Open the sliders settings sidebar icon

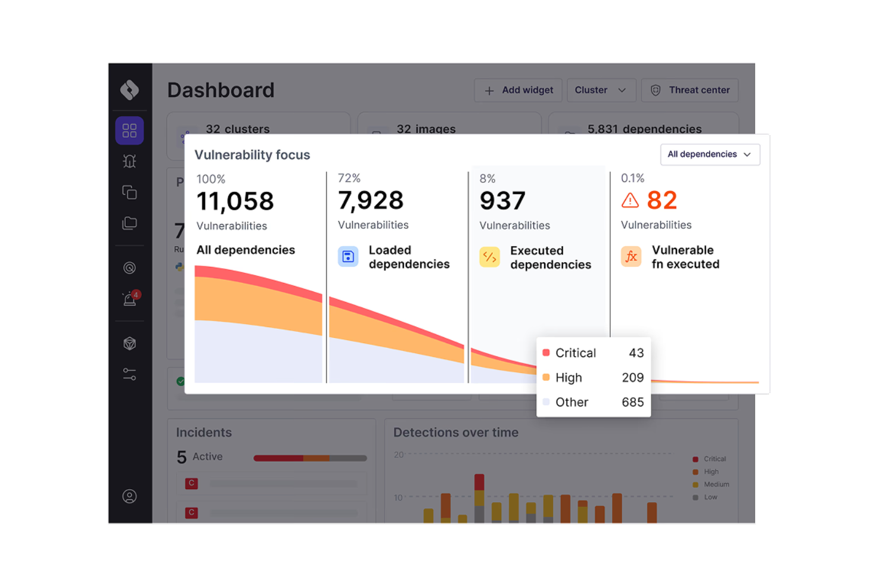(x=129, y=374)
